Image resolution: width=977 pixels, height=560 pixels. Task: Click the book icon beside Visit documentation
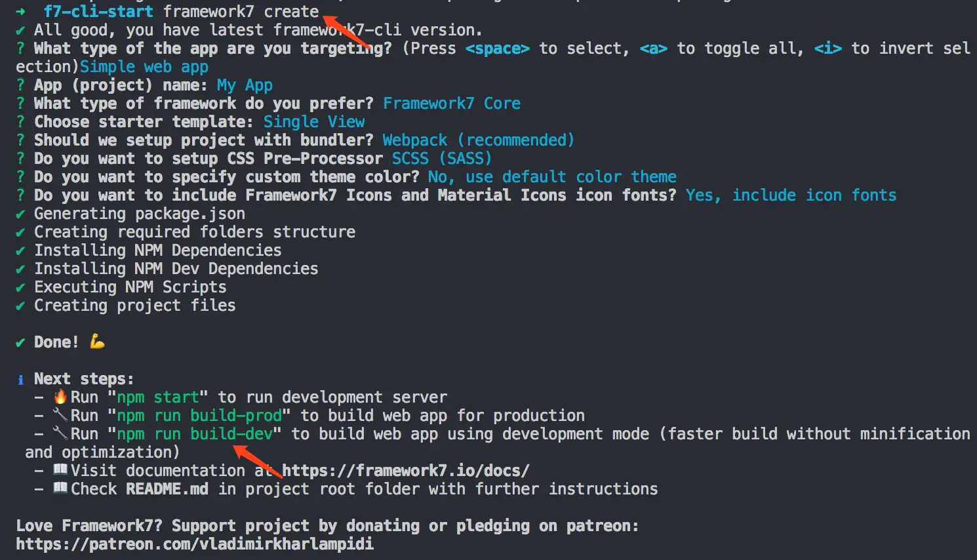point(60,470)
